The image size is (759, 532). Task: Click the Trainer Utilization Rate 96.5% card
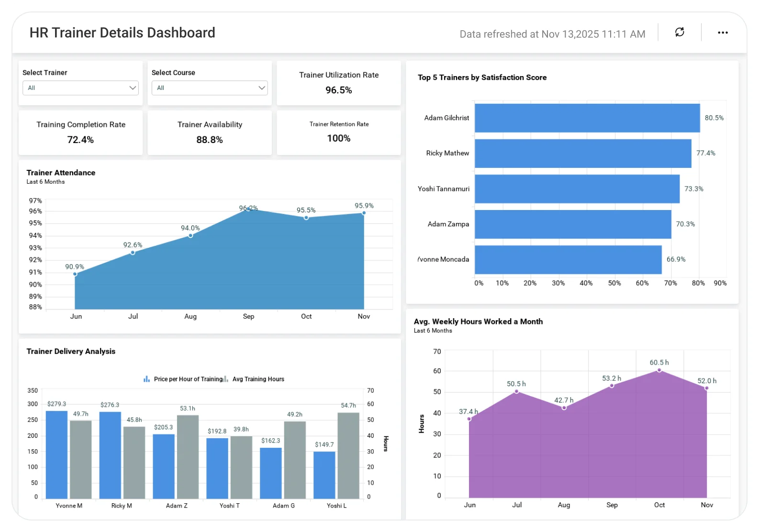click(x=339, y=83)
